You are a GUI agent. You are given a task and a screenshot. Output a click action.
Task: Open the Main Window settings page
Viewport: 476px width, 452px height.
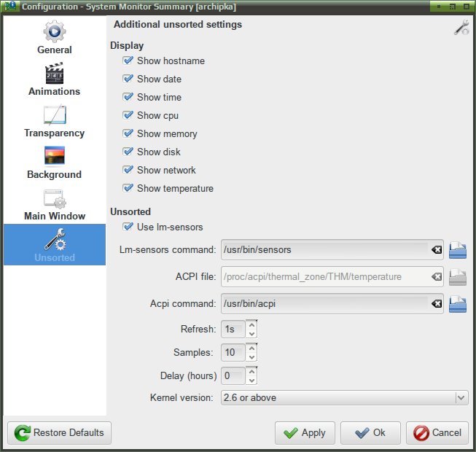pos(55,204)
